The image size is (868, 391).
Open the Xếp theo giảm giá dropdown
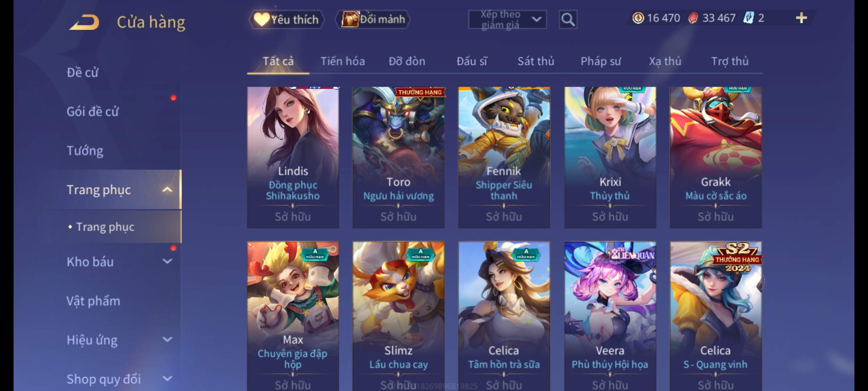(x=507, y=20)
